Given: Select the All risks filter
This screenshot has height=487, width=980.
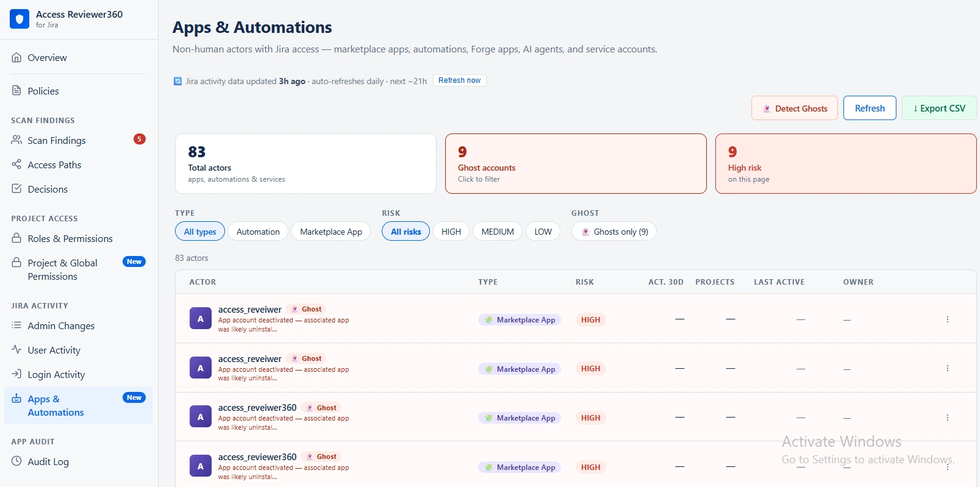Looking at the screenshot, I should (x=406, y=232).
